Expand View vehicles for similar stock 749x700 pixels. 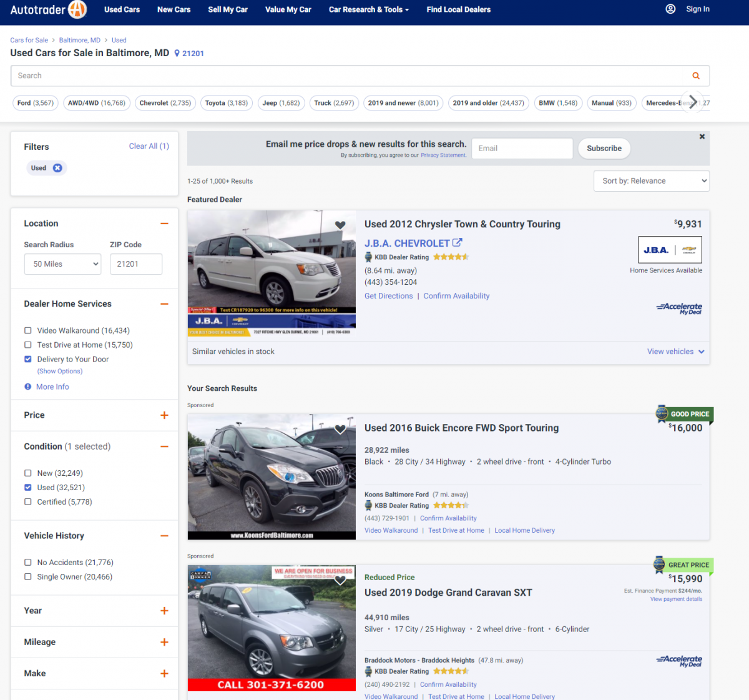[x=676, y=352]
